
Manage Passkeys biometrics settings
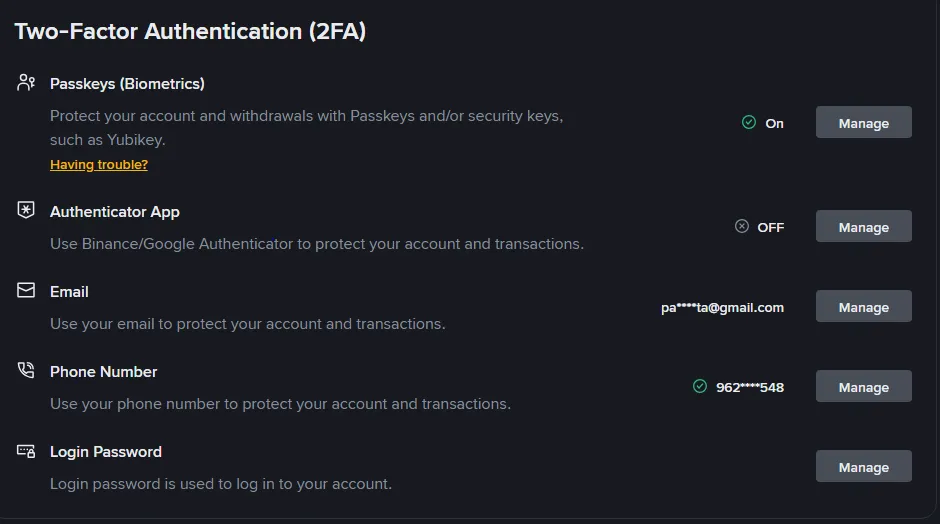[x=863, y=122]
